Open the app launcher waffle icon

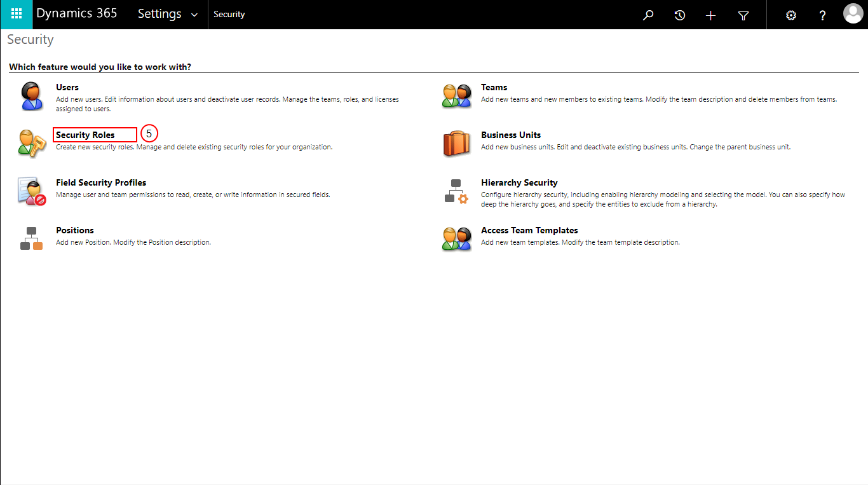(x=17, y=14)
